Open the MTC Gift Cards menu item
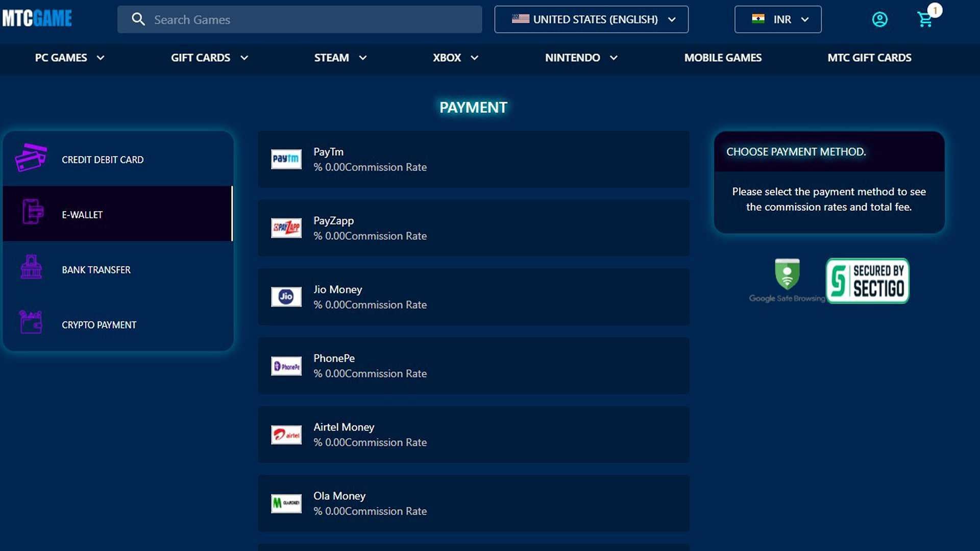Image resolution: width=980 pixels, height=551 pixels. tap(869, 58)
